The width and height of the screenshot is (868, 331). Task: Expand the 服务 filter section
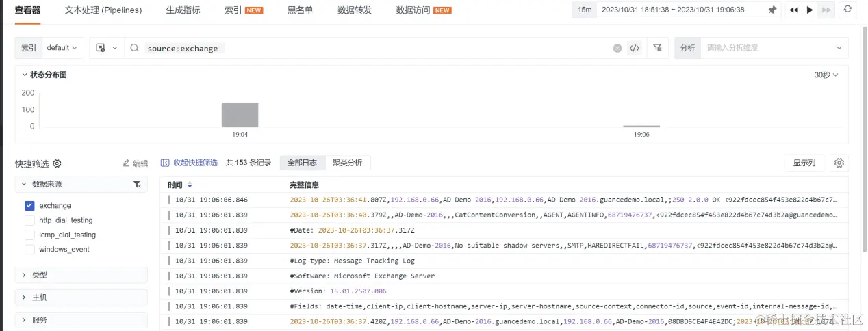(x=81, y=320)
